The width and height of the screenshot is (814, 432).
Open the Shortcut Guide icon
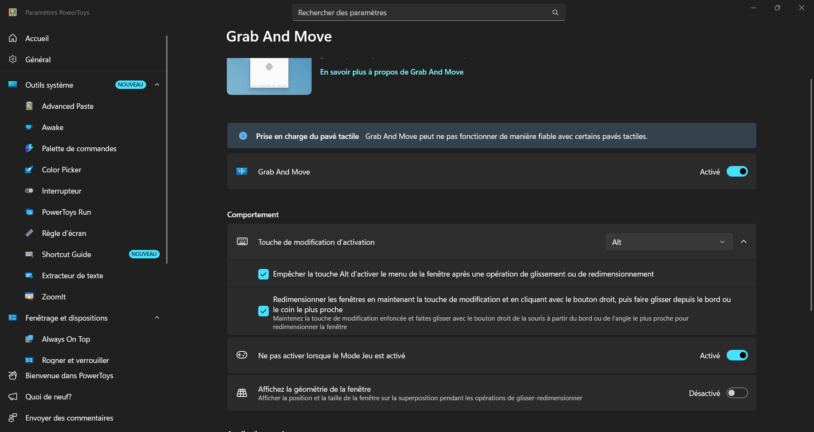pos(29,254)
